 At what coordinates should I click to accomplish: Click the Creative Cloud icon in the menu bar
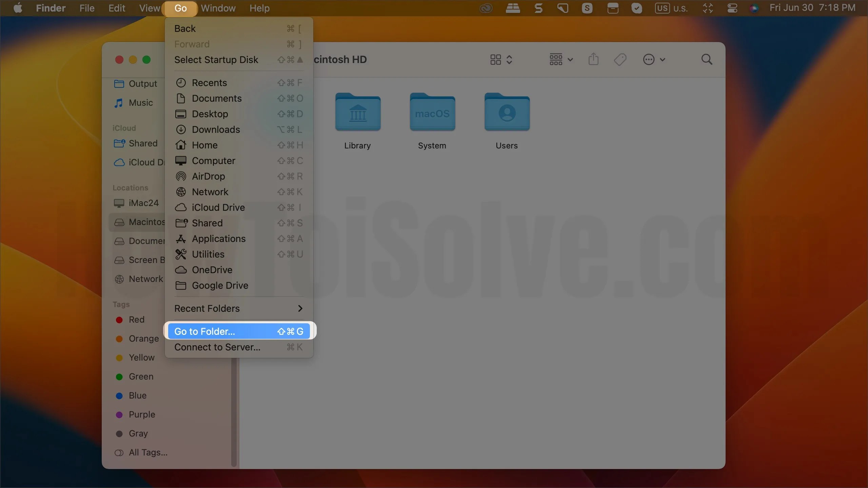coord(486,8)
